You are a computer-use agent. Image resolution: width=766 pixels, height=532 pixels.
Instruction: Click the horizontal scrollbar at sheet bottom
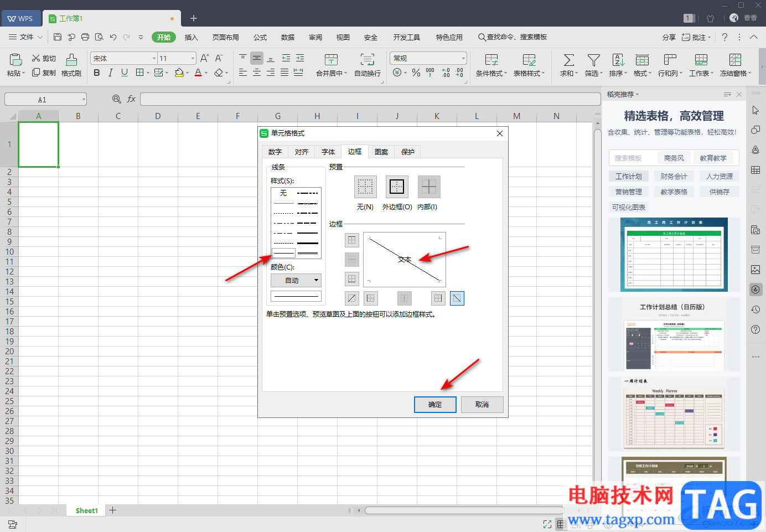coord(463,510)
